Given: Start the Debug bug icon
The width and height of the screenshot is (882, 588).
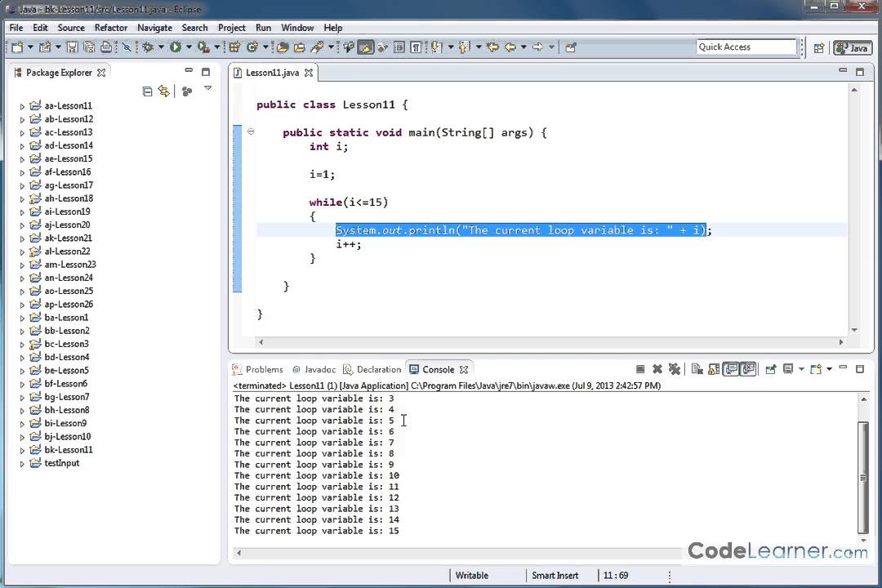Looking at the screenshot, I should click(x=148, y=47).
